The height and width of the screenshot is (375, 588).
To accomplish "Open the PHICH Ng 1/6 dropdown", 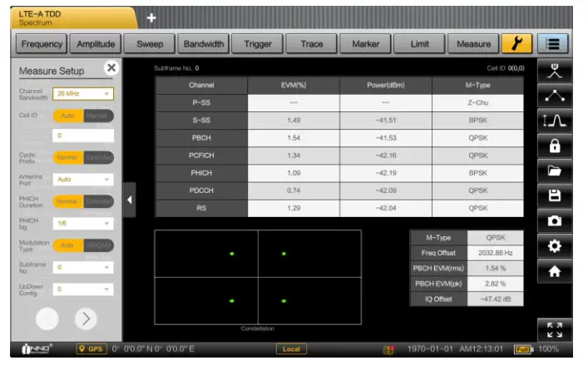I will tap(83, 224).
